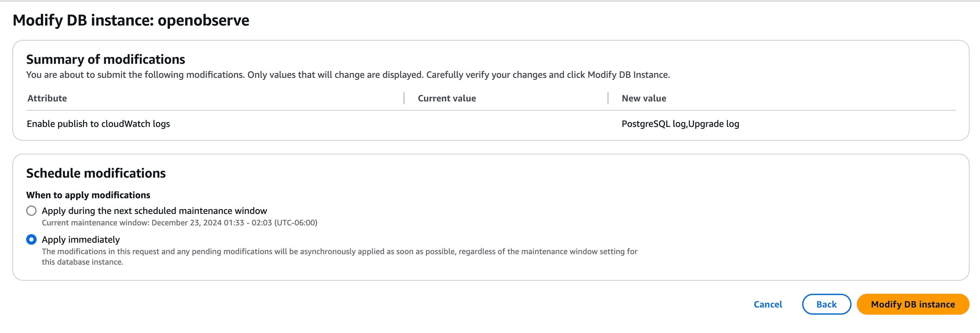Select the "Apply immediately" radio button
980x333 pixels.
point(31,239)
